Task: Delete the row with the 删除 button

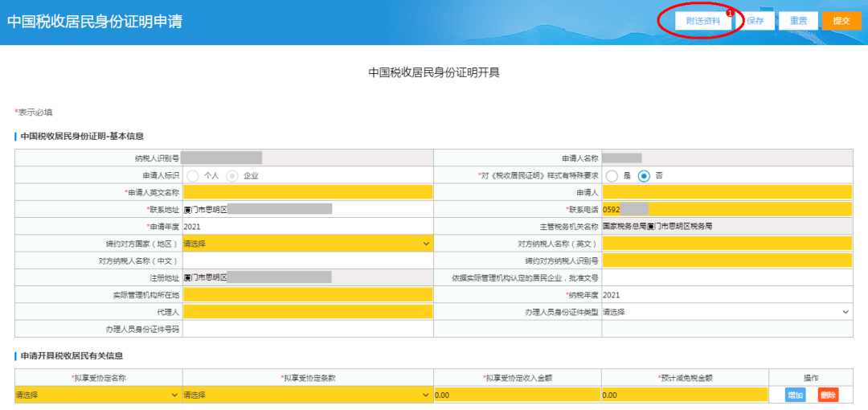Action: (x=828, y=395)
